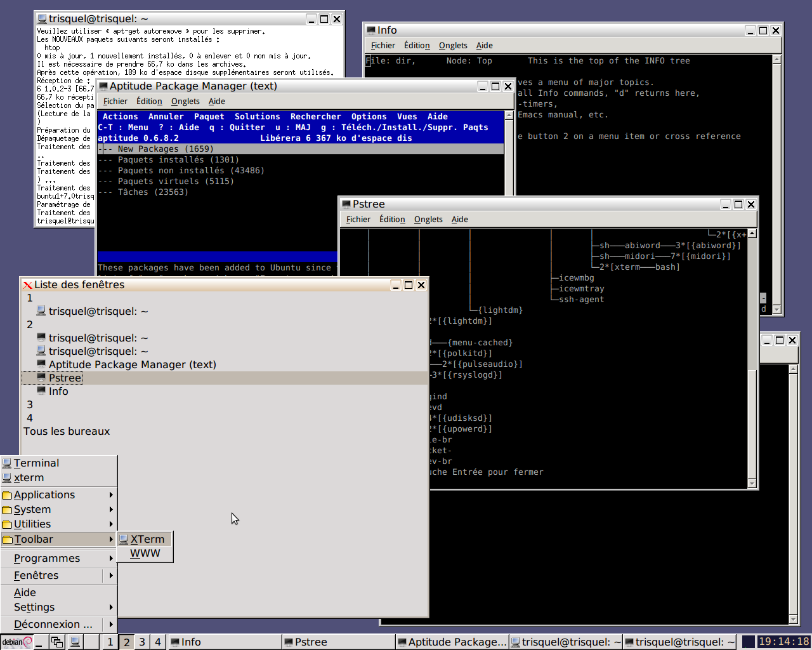Click the Pstree window title bar icon
Viewport: 812px width, 650px height.
346,204
